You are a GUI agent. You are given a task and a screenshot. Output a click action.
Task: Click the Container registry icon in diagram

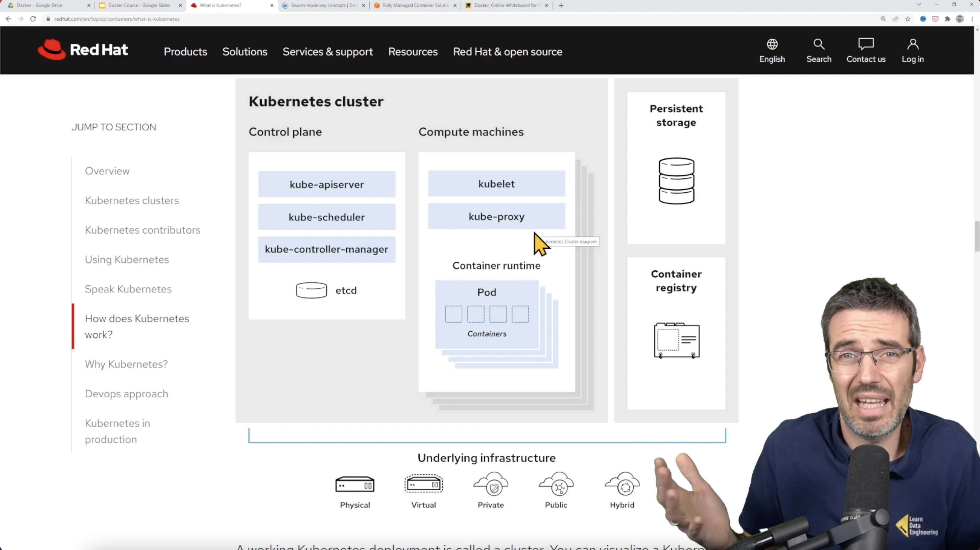tap(676, 340)
